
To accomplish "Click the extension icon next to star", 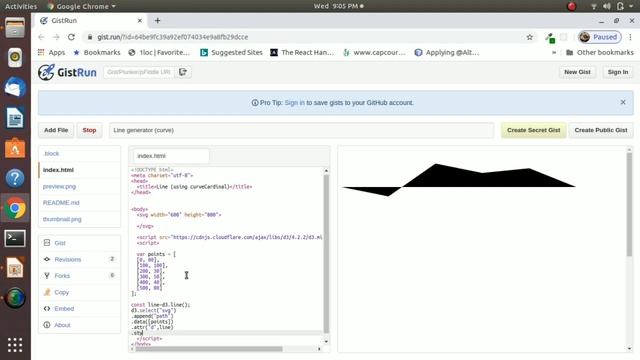I will 550,38.
